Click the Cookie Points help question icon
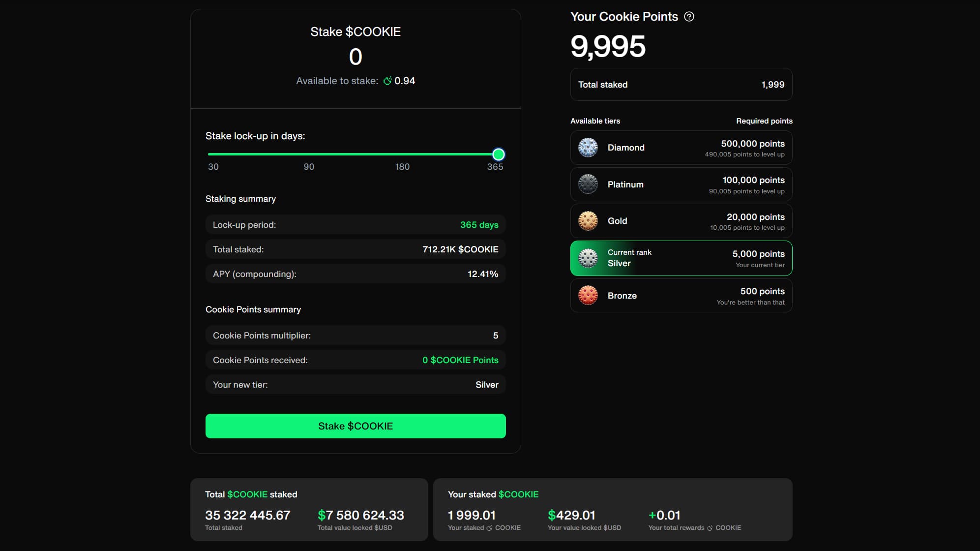 click(x=689, y=17)
